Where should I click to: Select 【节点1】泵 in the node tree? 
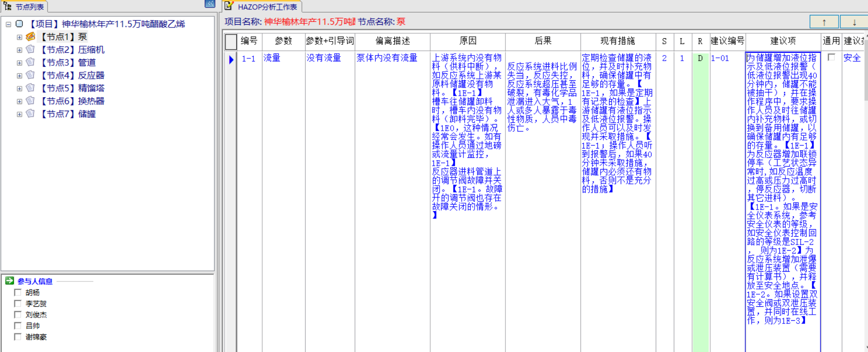tap(63, 37)
